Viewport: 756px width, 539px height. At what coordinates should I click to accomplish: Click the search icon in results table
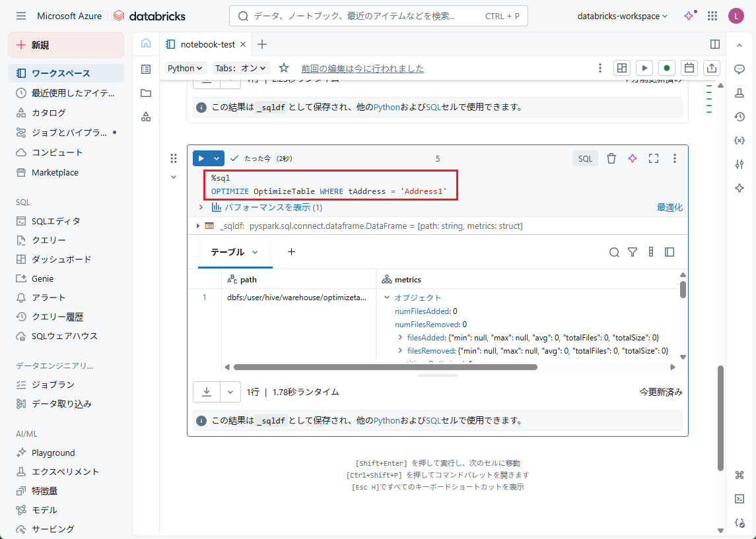pos(614,252)
